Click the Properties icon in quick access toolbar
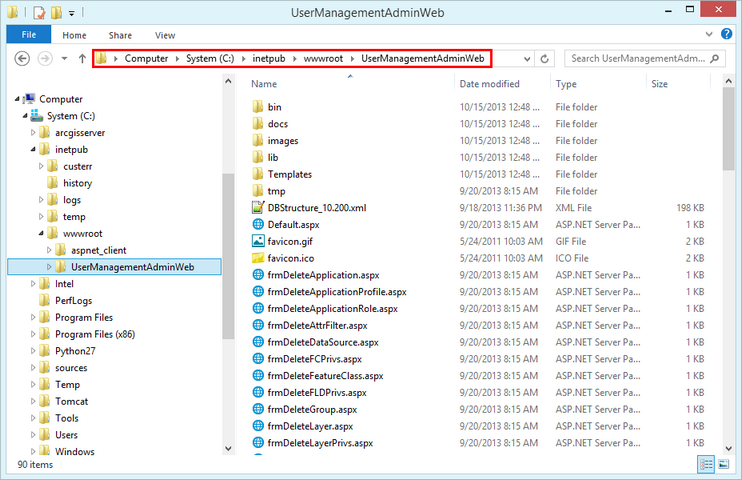Screen dimensions: 742x480 point(39,12)
